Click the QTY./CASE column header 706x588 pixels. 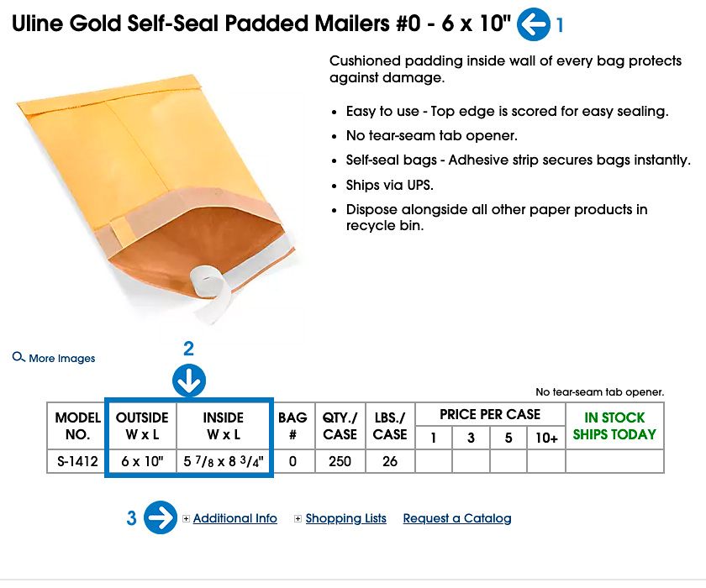(x=339, y=425)
